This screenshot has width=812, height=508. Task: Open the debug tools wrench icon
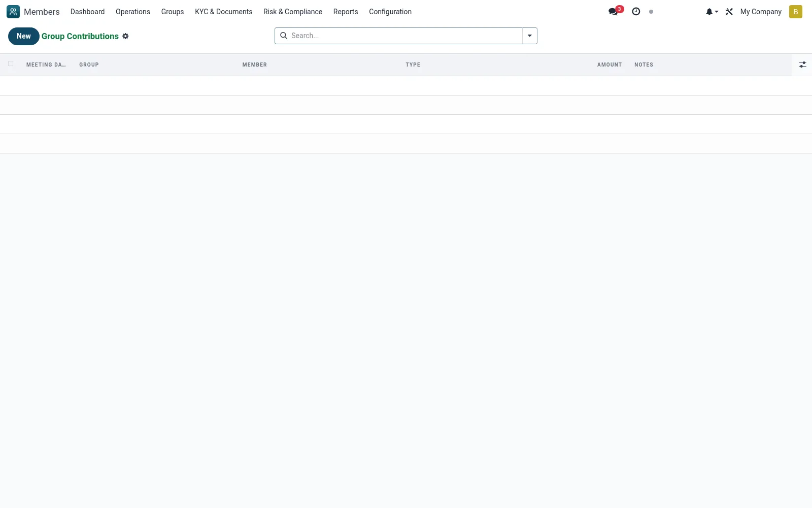click(729, 12)
